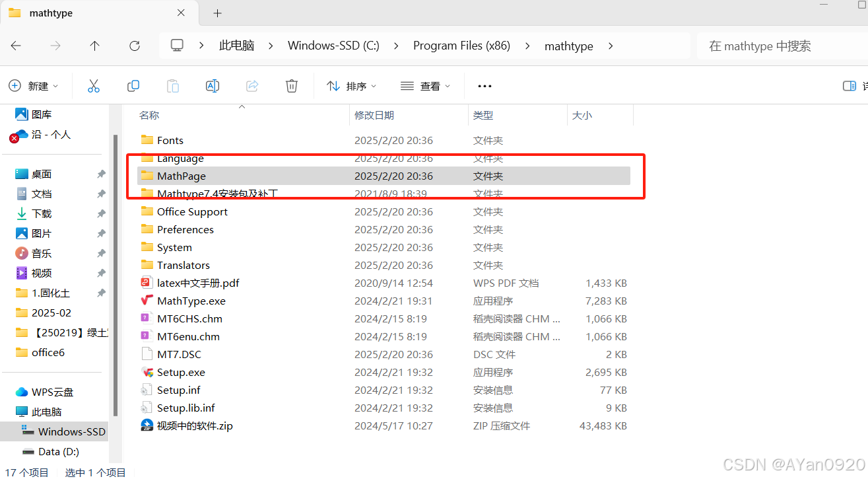Select the Translators folder
Image resolution: width=868 pixels, height=479 pixels.
[183, 265]
